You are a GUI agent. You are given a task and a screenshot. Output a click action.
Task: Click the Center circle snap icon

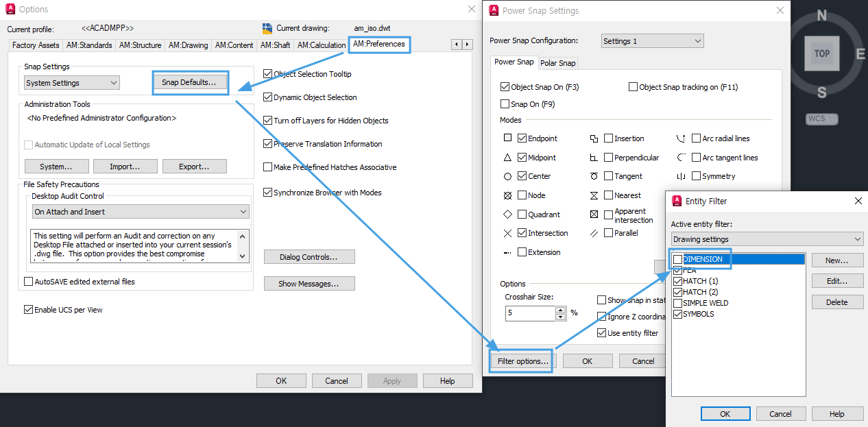click(507, 176)
